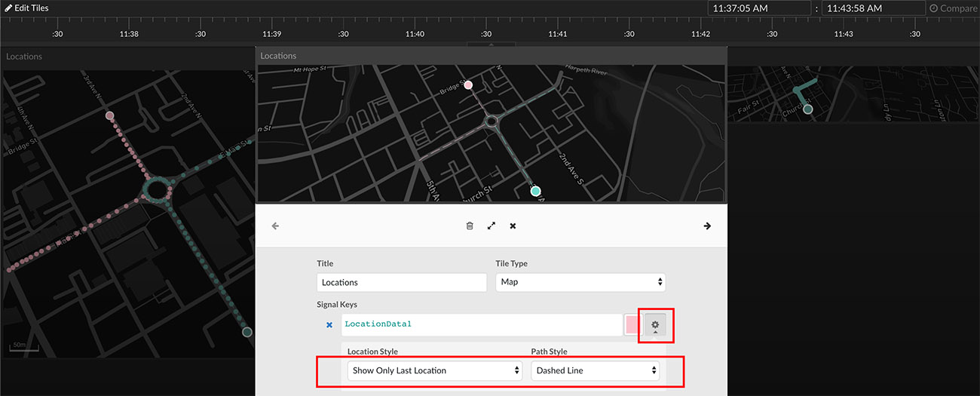Go to next tile with right arrow
980x396 pixels.
pos(707,226)
